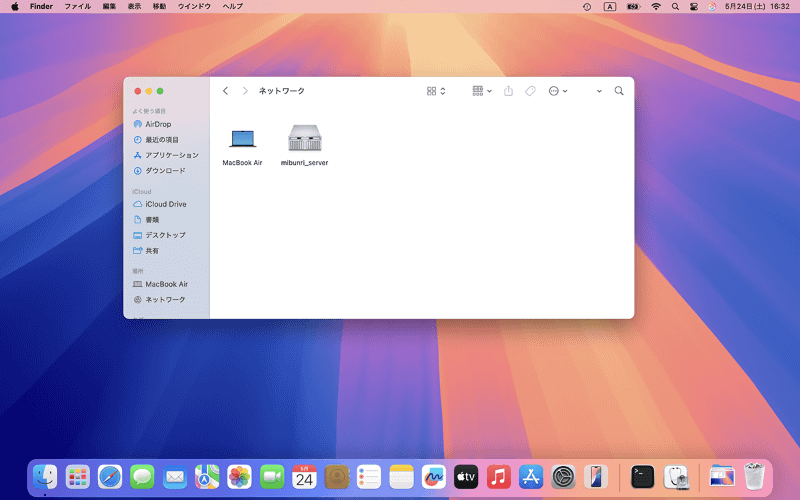Click the date and time 5月24日(土) 16:32
The width and height of the screenshot is (800, 500).
pos(757,7)
